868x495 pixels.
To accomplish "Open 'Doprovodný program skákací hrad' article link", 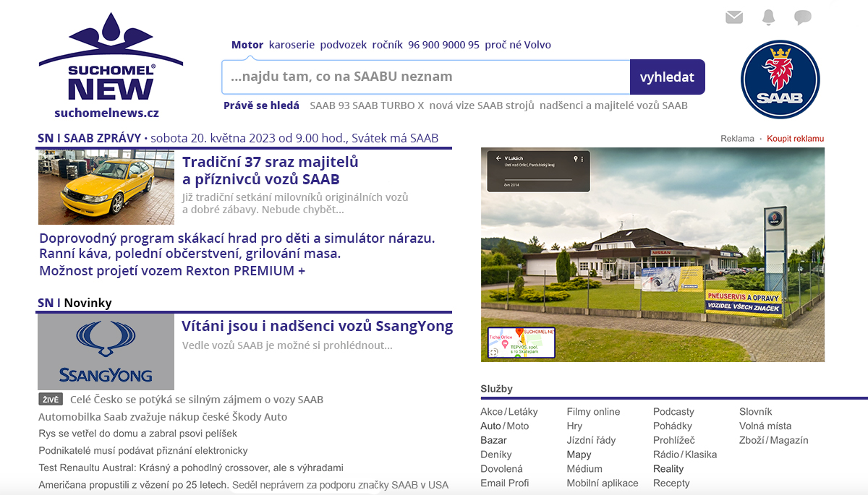I will pyautogui.click(x=237, y=238).
